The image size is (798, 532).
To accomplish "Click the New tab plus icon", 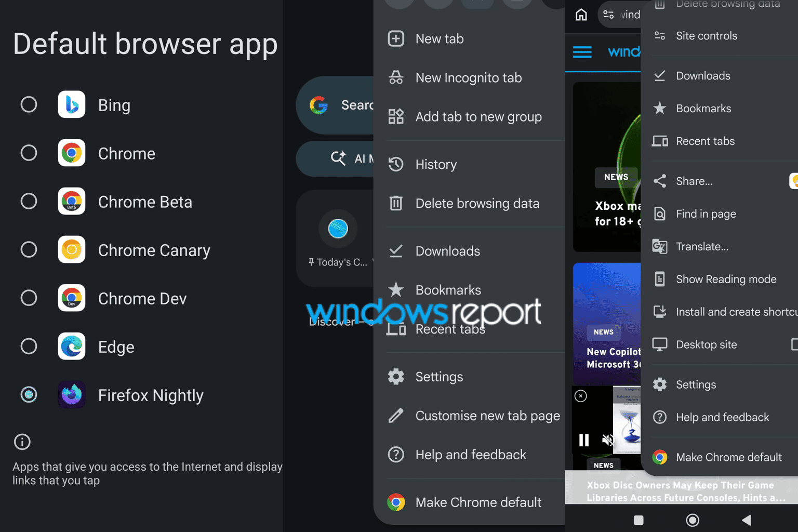I will click(x=396, y=38).
